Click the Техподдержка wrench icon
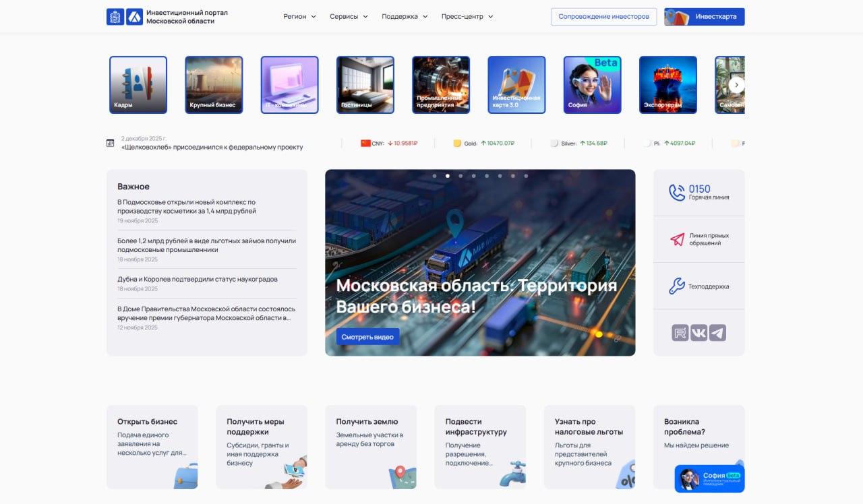This screenshot has height=504, width=863. point(677,286)
